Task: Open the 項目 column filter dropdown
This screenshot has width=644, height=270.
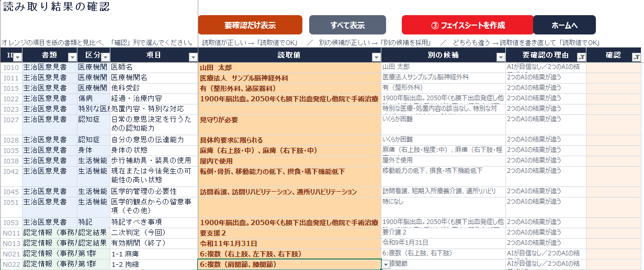Action: 193,56
